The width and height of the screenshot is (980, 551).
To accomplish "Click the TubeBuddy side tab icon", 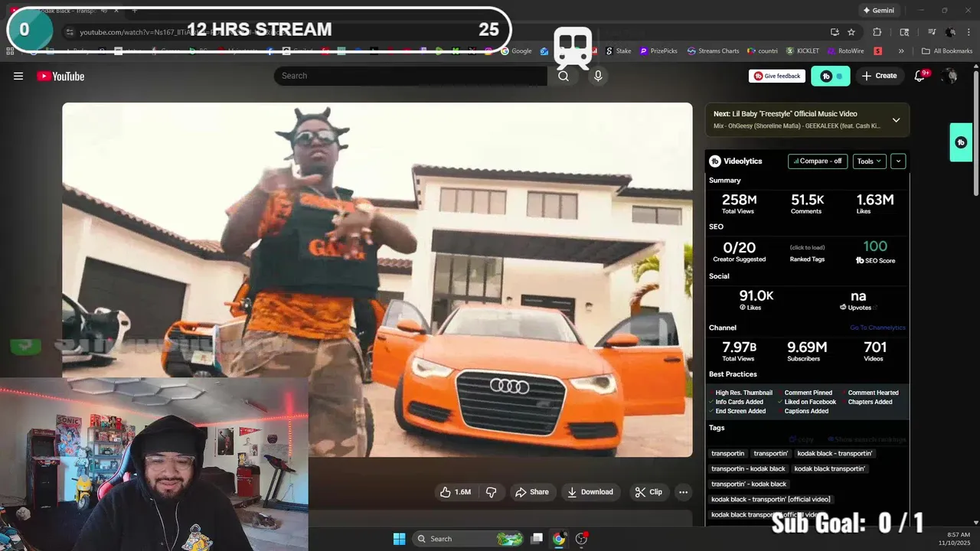I will (x=961, y=142).
